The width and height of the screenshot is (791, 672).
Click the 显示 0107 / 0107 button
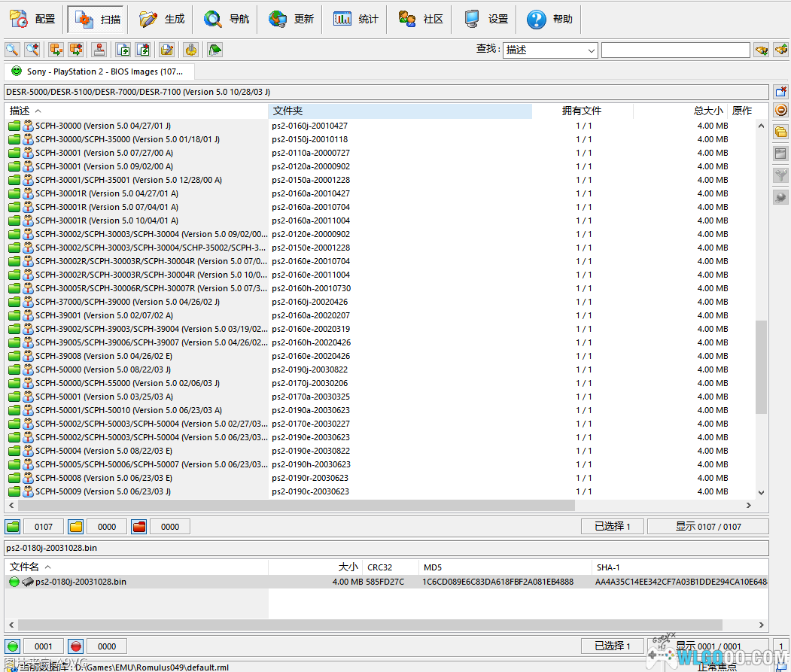pos(707,527)
